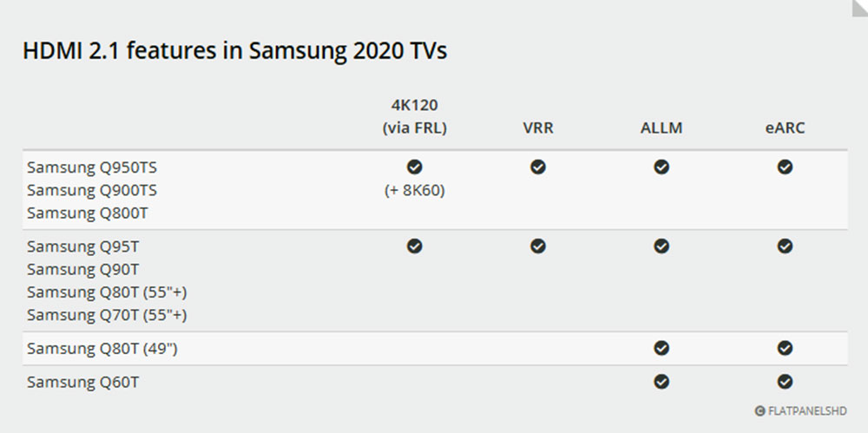This screenshot has height=433, width=868.
Task: Click the FLATPANELSHD watermark logo
Action: pyautogui.click(x=800, y=411)
